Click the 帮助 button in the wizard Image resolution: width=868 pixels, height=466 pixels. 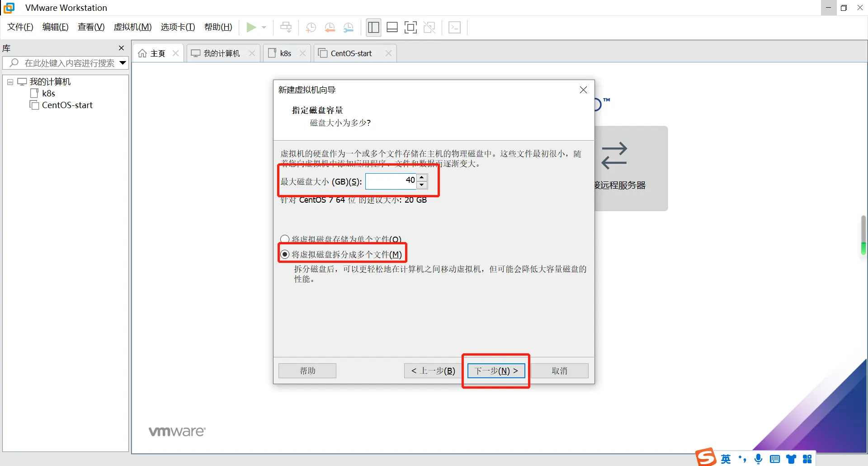pos(307,371)
